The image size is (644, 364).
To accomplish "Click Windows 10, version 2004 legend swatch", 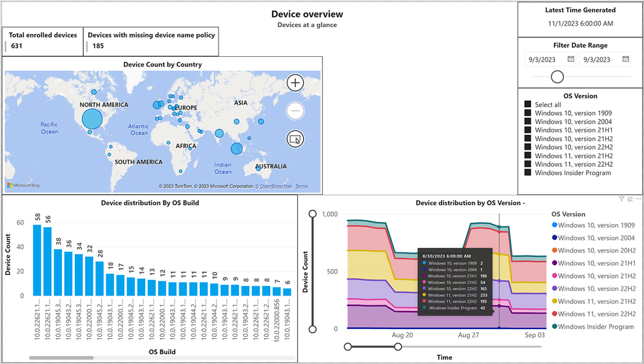I will [x=554, y=238].
